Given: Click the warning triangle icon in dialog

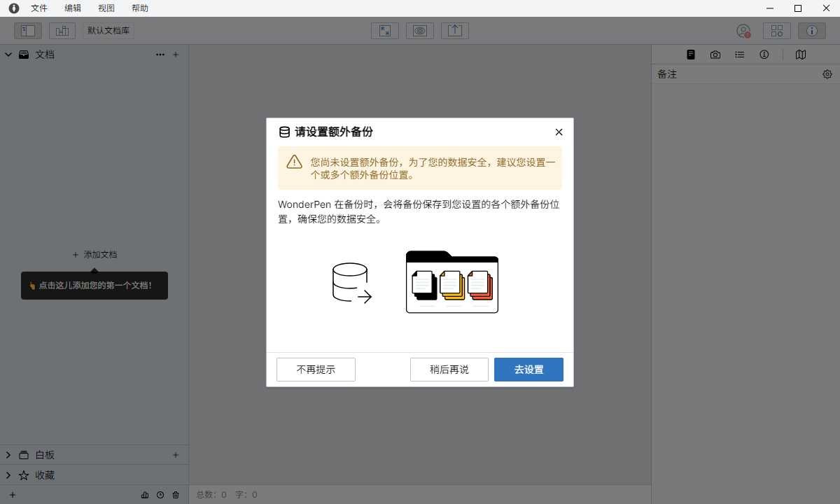Looking at the screenshot, I should click(294, 162).
